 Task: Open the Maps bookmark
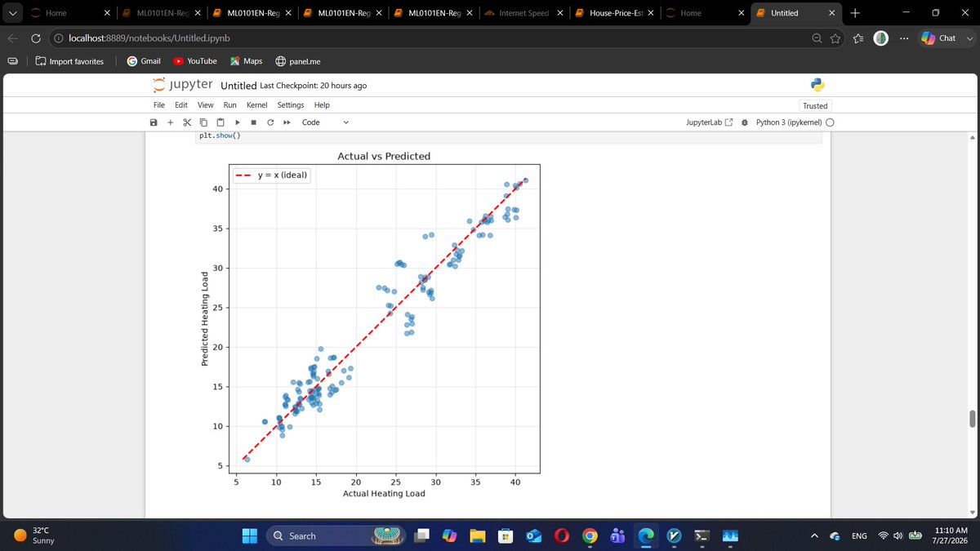(x=246, y=61)
